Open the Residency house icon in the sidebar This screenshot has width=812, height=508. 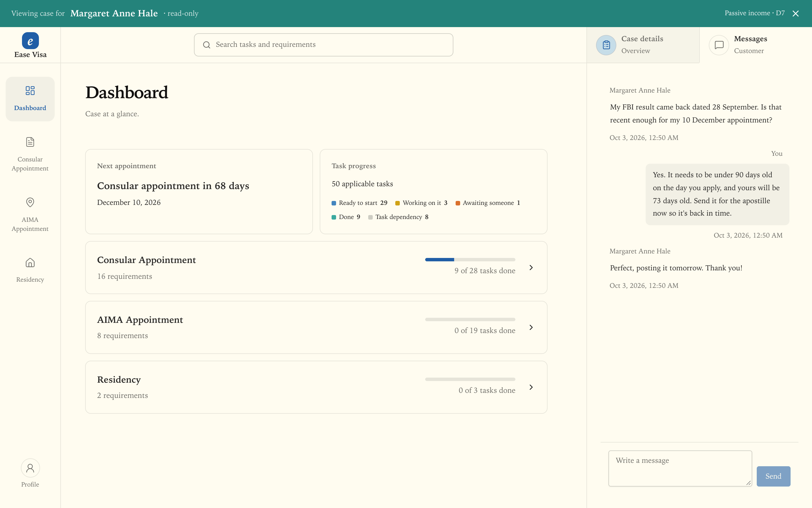[30, 262]
